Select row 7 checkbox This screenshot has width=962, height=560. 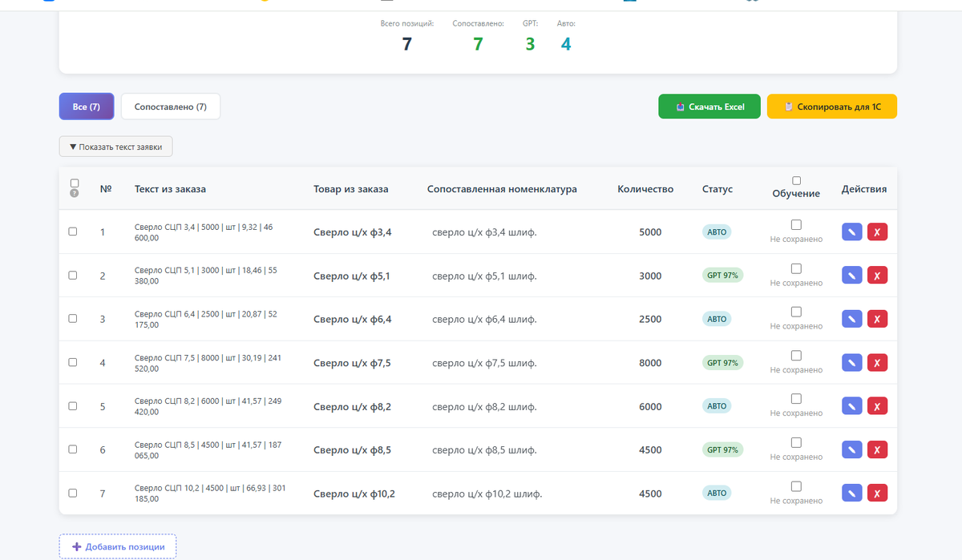(73, 493)
